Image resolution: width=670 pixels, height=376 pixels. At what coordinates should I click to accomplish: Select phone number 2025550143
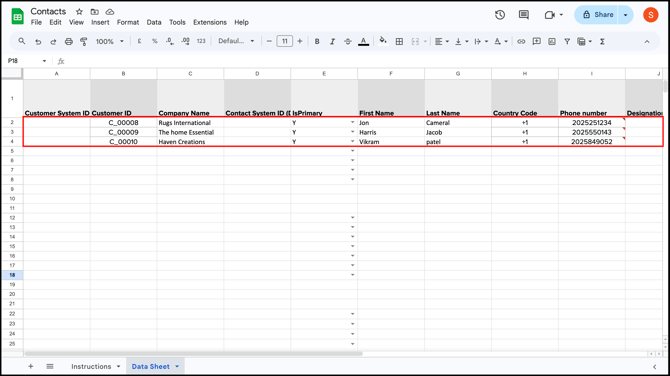coord(591,132)
